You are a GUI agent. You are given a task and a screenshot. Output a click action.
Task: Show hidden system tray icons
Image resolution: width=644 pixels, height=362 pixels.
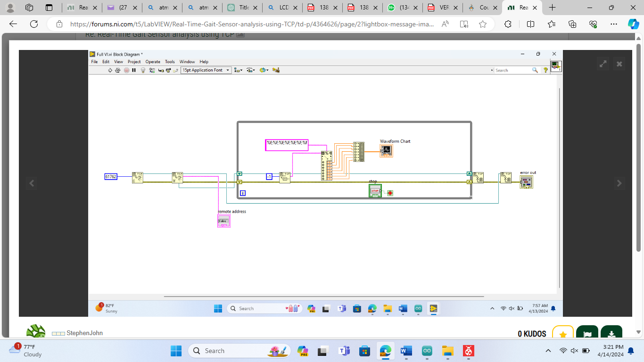[x=548, y=351]
